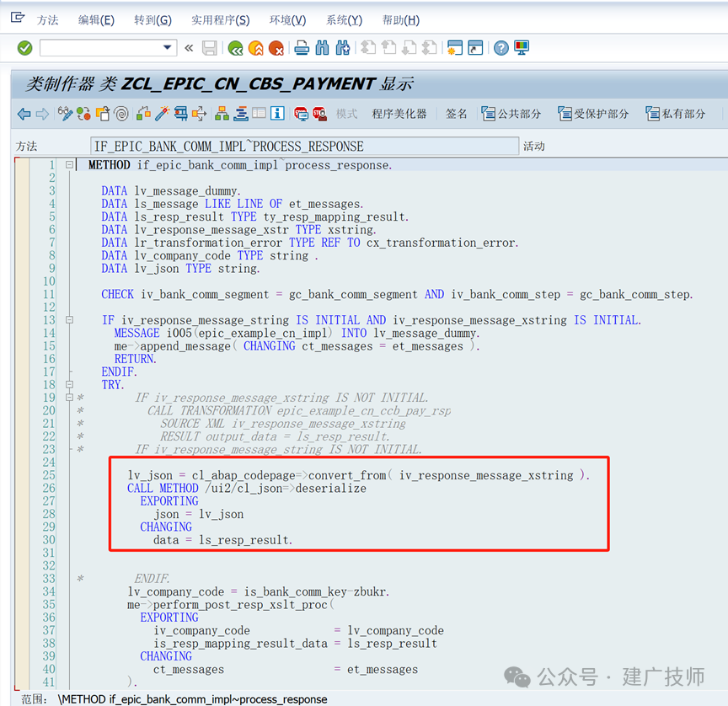Click the Save diskette icon

tap(210, 48)
